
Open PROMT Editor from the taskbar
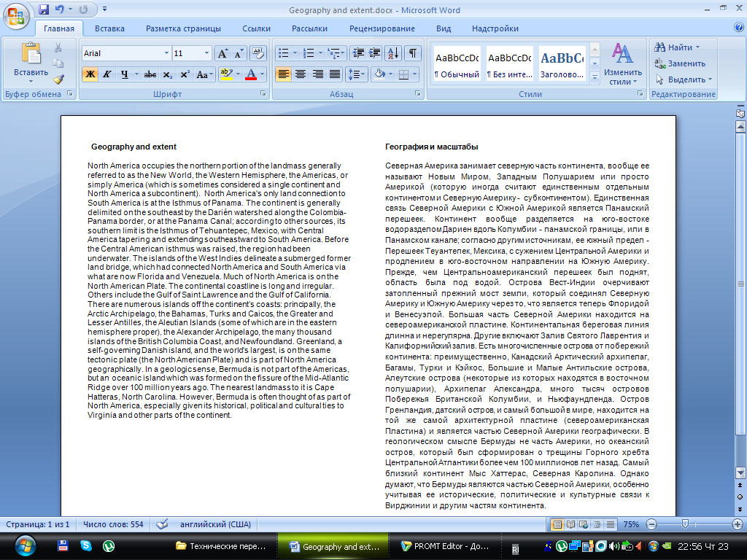444,546
